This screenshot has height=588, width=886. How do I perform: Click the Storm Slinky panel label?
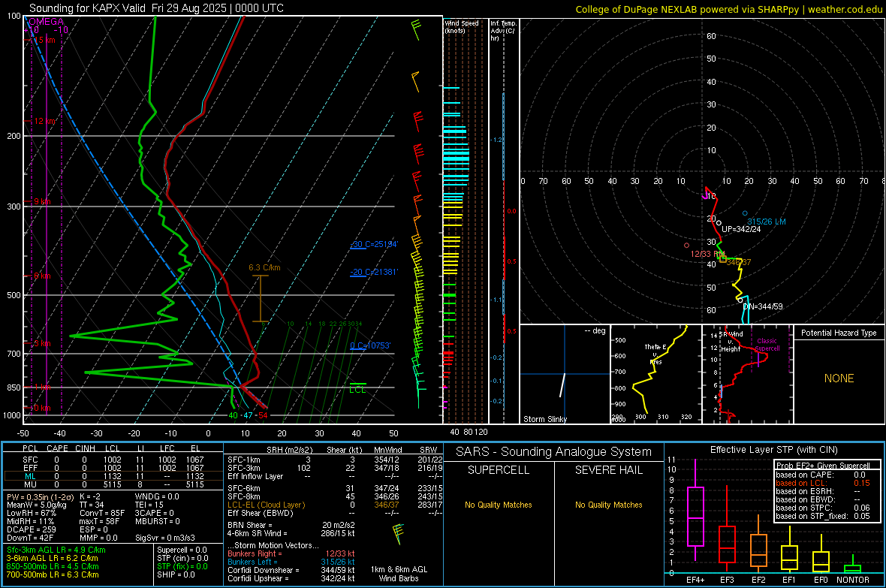pyautogui.click(x=544, y=419)
